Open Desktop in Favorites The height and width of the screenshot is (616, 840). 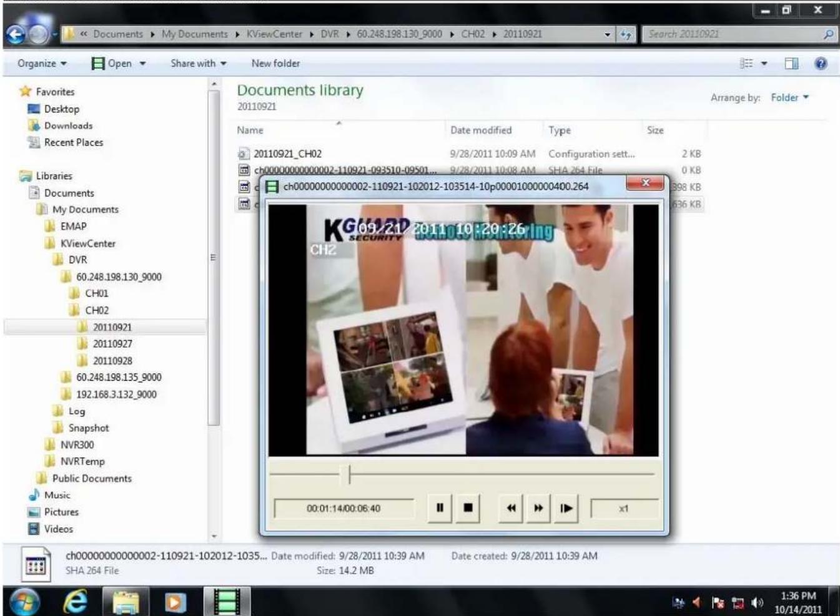click(x=61, y=109)
